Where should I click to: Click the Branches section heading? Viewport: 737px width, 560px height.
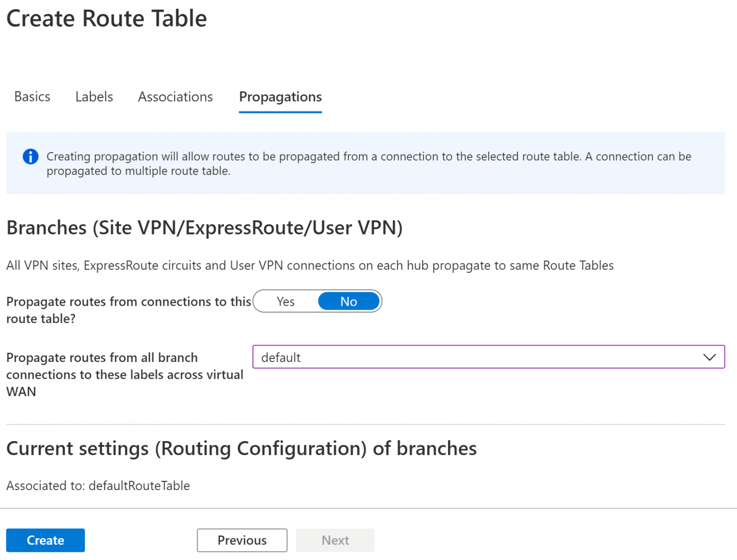click(x=205, y=227)
